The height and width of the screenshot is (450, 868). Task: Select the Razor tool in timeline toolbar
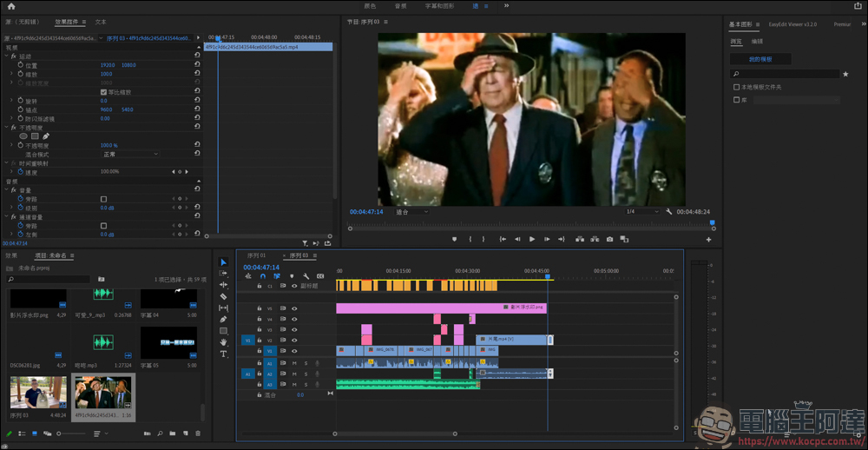[x=223, y=296]
